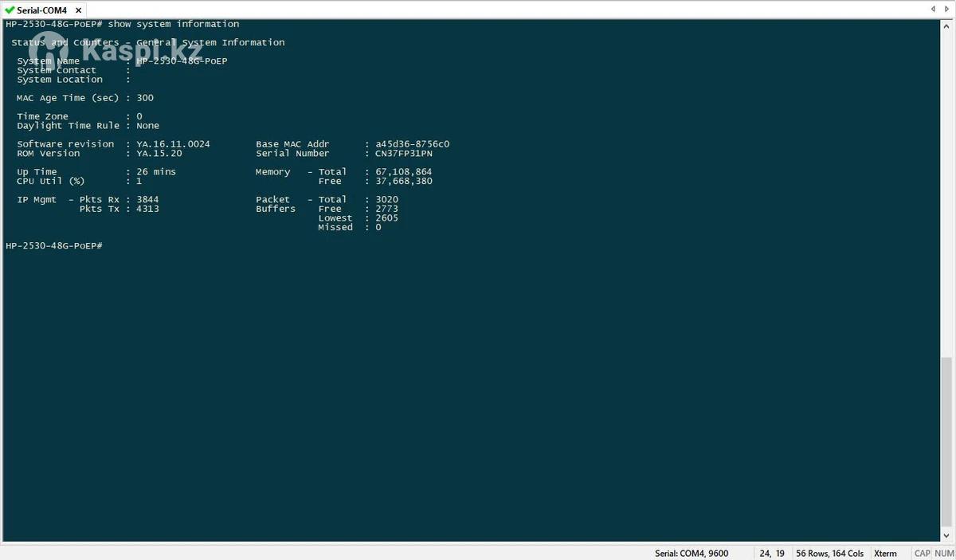Viewport: 956px width, 560px height.
Task: Click the 'Daylight Time Rule' label
Action: tap(69, 126)
